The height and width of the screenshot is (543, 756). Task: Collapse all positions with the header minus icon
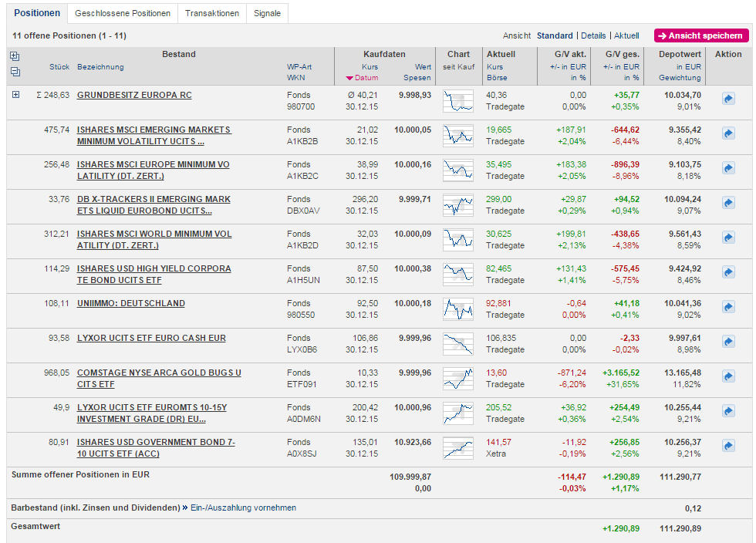click(15, 72)
